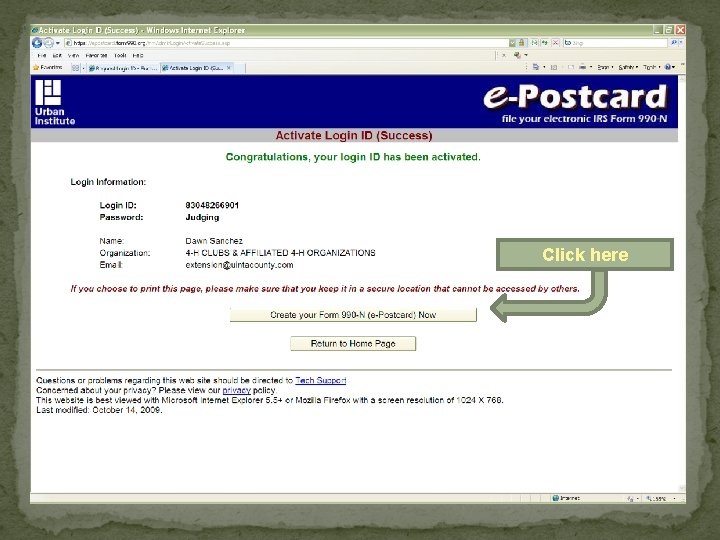Screen dimensions: 720x540
Task: Open the address bar history dropdown arrow
Action: pyautogui.click(x=512, y=43)
